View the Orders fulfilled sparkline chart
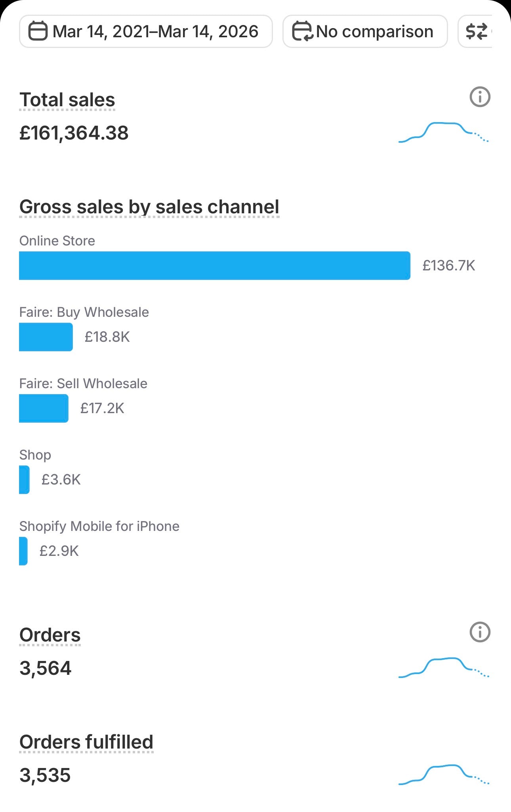Screen dimensions: 511x812 [443, 774]
